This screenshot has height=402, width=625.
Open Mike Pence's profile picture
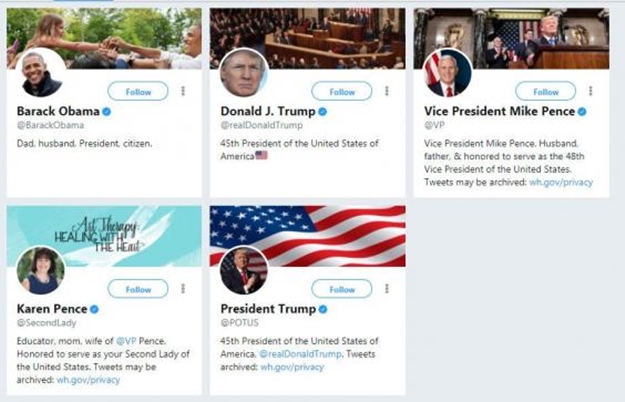[447, 71]
